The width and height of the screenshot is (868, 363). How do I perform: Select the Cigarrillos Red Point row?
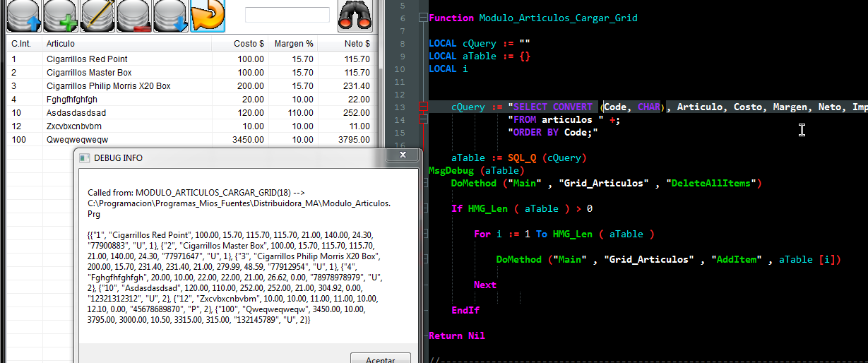pos(191,59)
